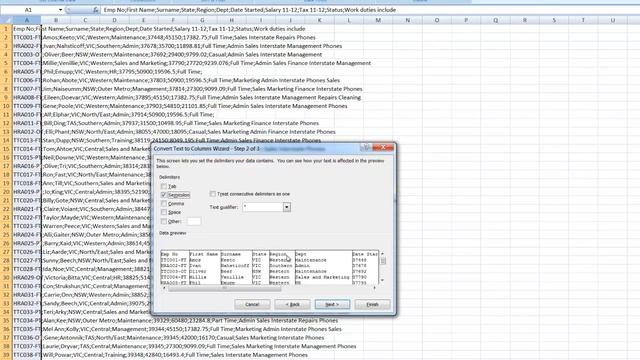Click the Other delimiter text box

(193, 221)
